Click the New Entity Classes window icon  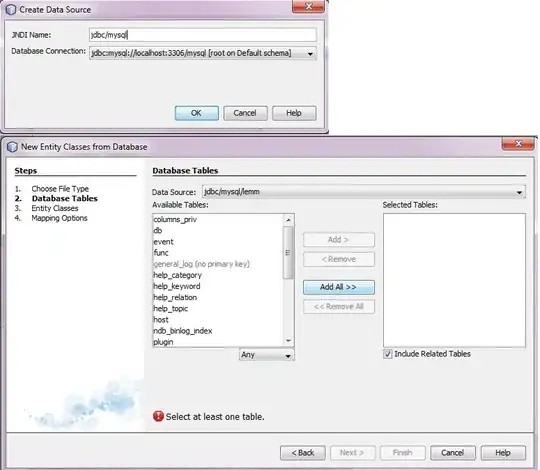point(12,147)
